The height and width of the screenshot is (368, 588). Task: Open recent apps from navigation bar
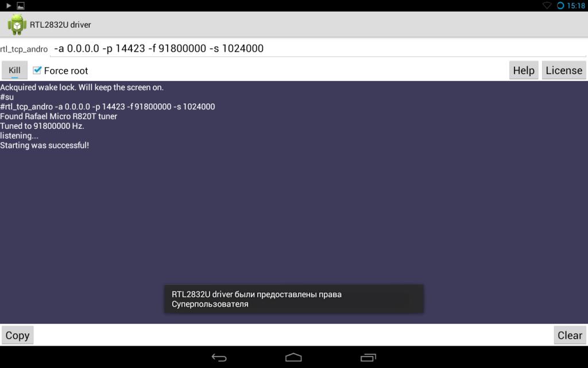pos(368,358)
